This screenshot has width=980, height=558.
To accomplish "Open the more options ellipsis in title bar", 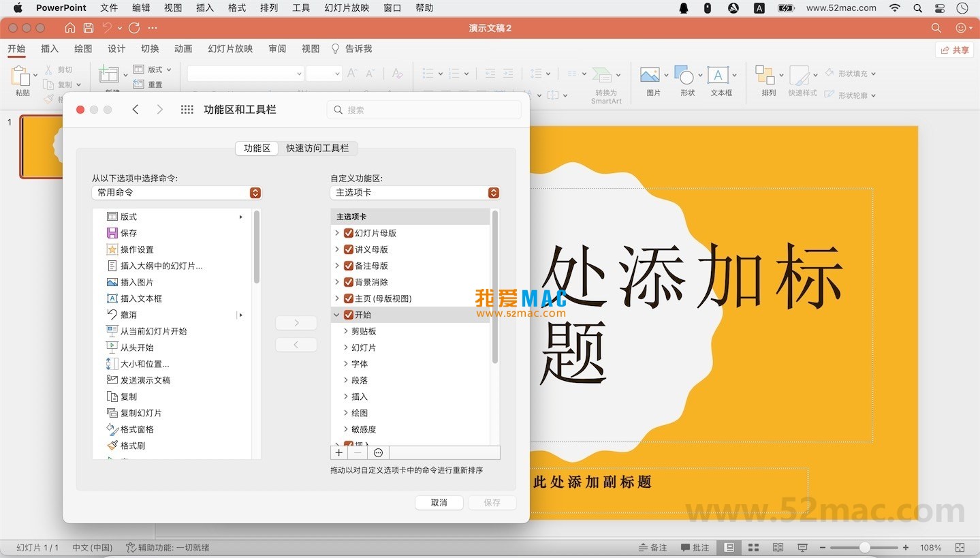I will [153, 28].
